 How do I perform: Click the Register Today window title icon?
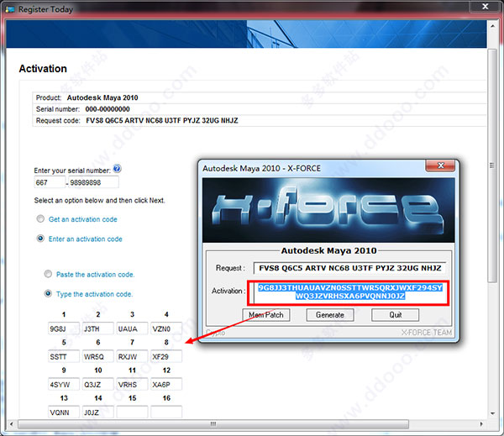tap(10, 9)
